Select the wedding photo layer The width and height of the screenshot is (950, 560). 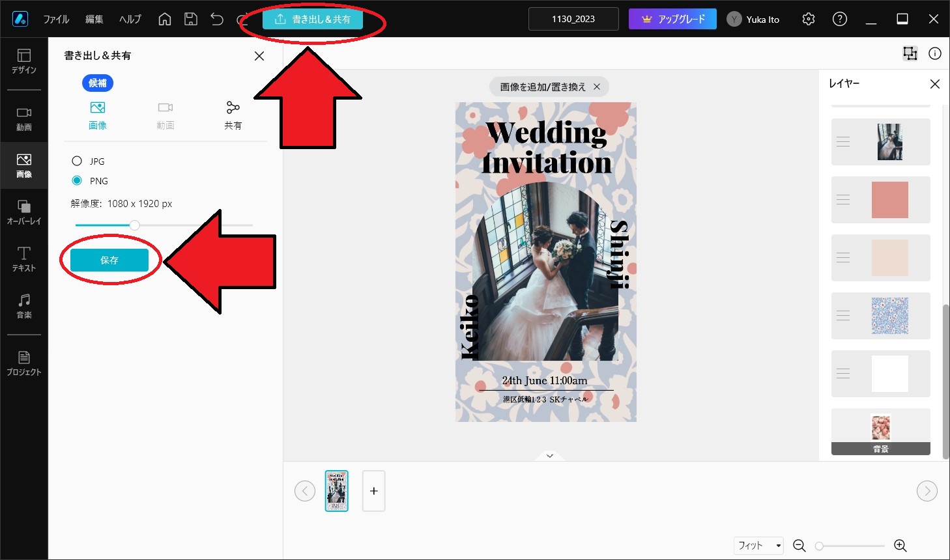pyautogui.click(x=881, y=142)
